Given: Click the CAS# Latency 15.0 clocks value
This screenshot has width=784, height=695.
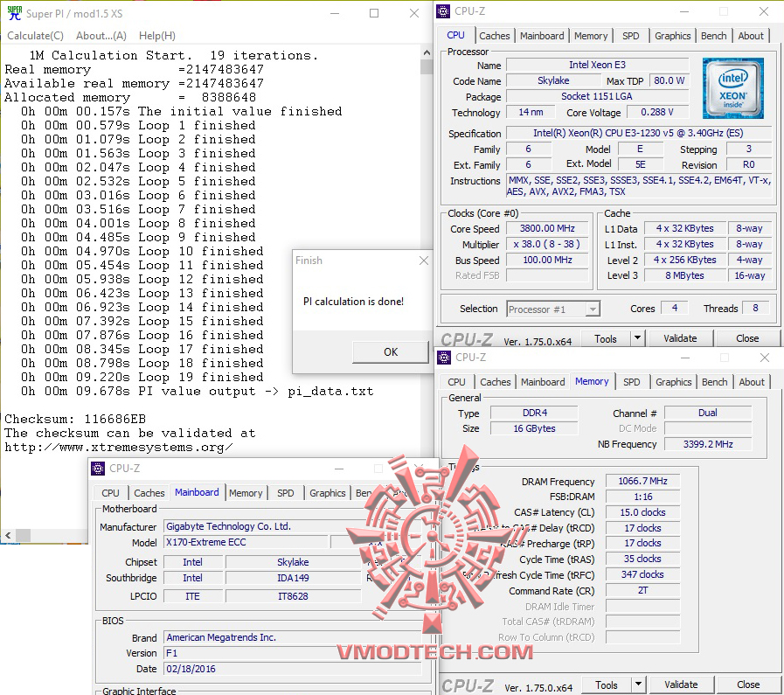Looking at the screenshot, I should pyautogui.click(x=642, y=512).
